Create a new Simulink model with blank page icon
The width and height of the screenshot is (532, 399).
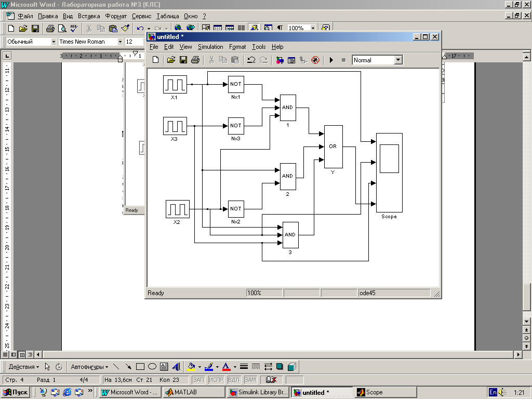155,60
